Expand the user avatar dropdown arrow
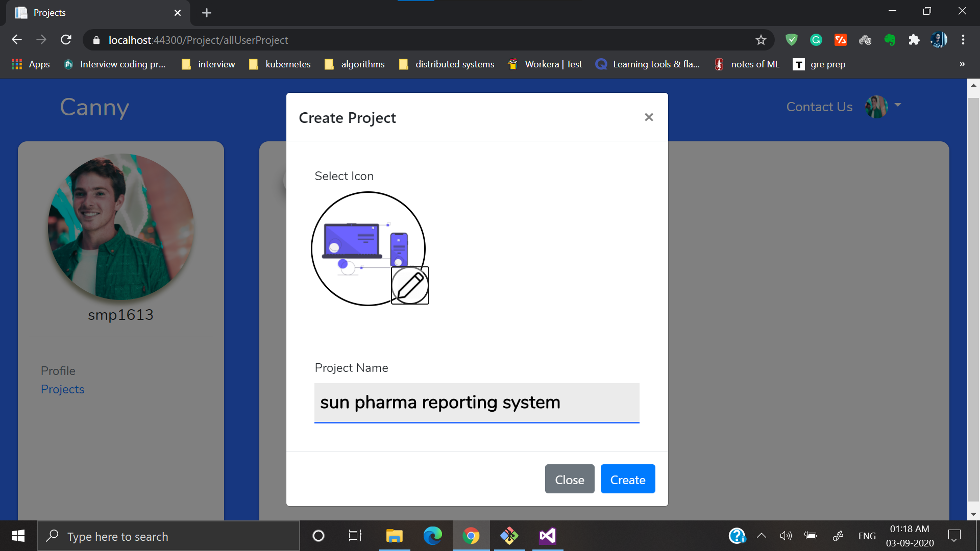The width and height of the screenshot is (980, 551). coord(898,105)
